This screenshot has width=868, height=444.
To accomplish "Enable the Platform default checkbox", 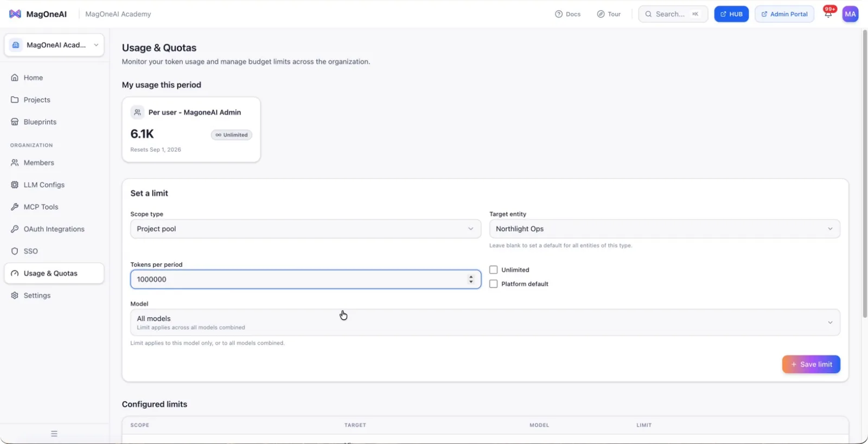I will pyautogui.click(x=493, y=284).
